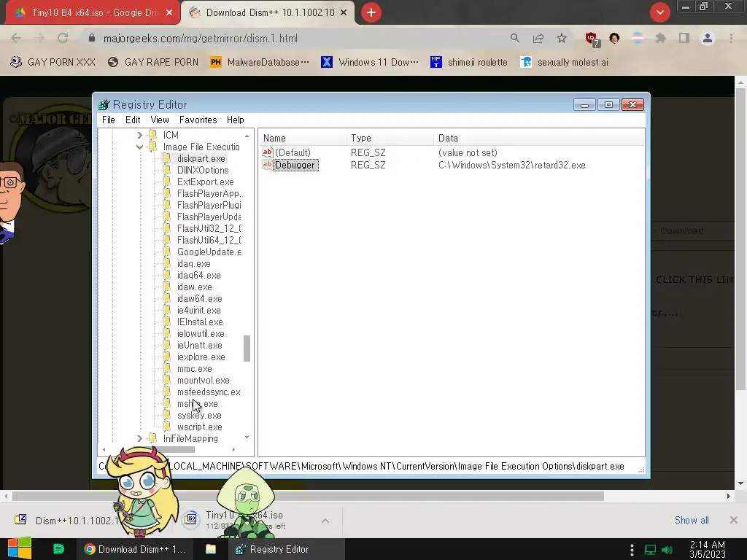Open File Explorer from the taskbar

point(211,549)
